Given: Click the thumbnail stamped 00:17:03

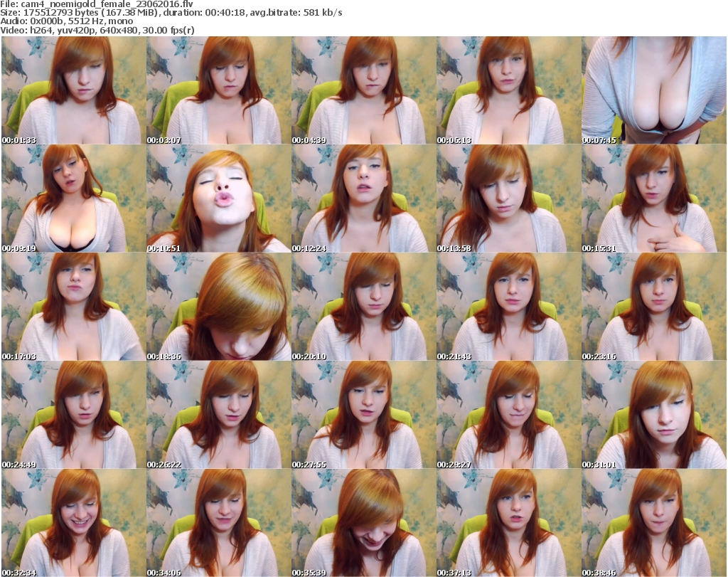Looking at the screenshot, I should tap(73, 307).
